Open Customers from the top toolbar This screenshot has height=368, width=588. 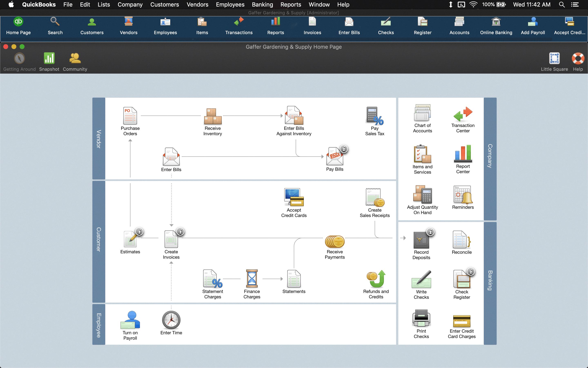tap(92, 26)
